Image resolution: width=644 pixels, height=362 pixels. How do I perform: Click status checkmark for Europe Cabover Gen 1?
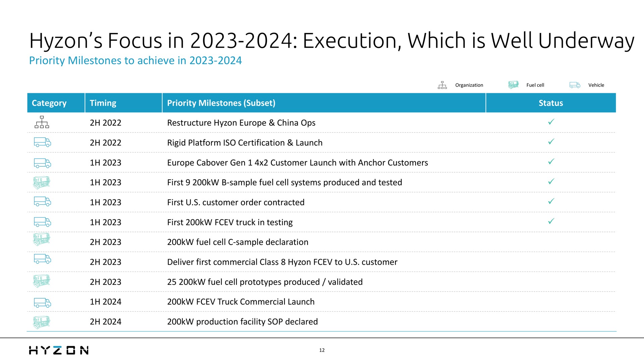pyautogui.click(x=551, y=162)
